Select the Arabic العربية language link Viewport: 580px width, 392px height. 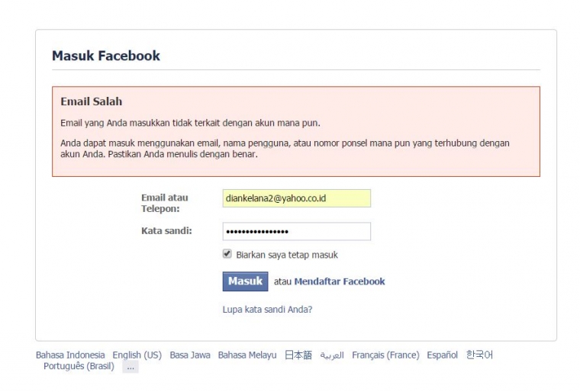point(332,355)
